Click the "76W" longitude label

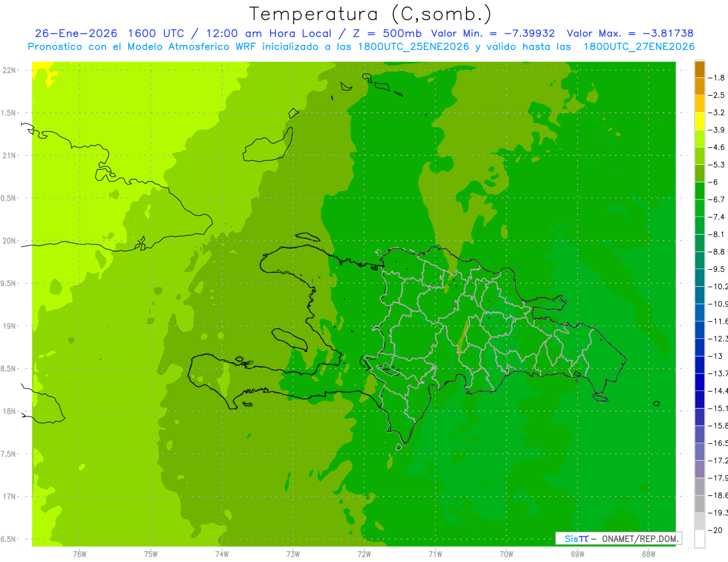[79, 554]
